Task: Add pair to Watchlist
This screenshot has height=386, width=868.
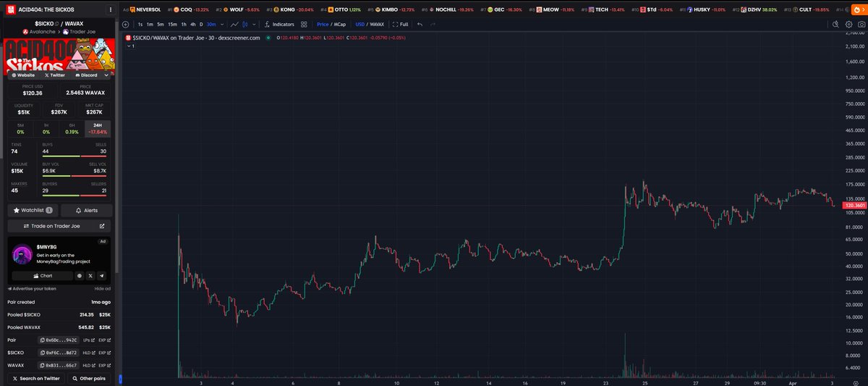Action: 33,210
